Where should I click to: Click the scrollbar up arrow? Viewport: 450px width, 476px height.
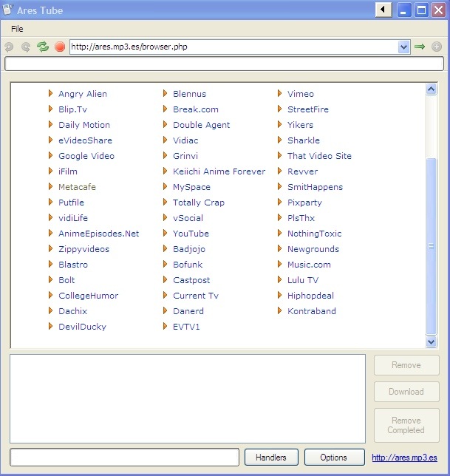432,89
